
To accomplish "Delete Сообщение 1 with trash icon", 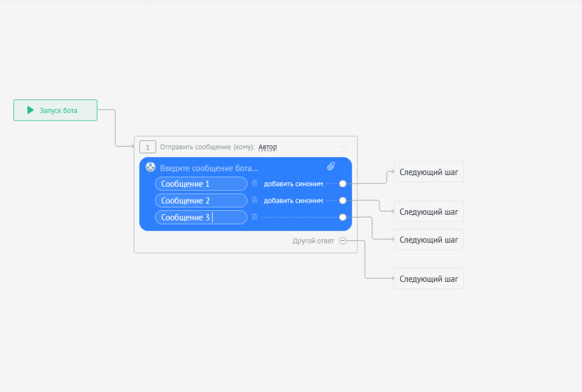I will [255, 183].
